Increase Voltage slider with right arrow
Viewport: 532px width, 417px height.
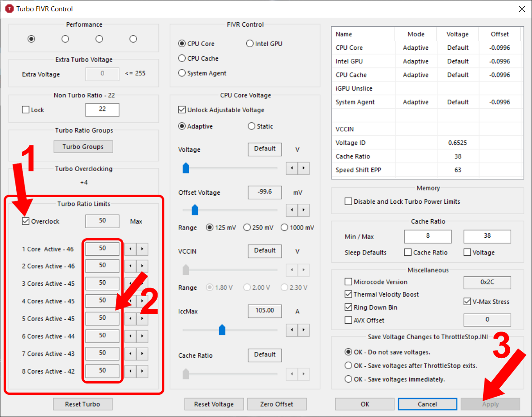coord(304,168)
